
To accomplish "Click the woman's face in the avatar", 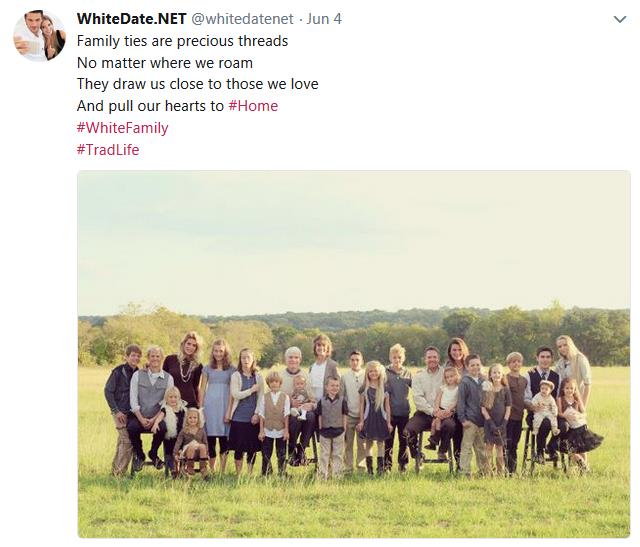I will [48, 27].
